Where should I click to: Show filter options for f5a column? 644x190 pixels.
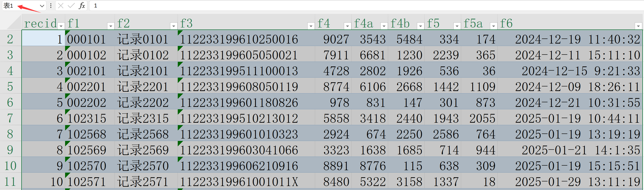coord(493,26)
